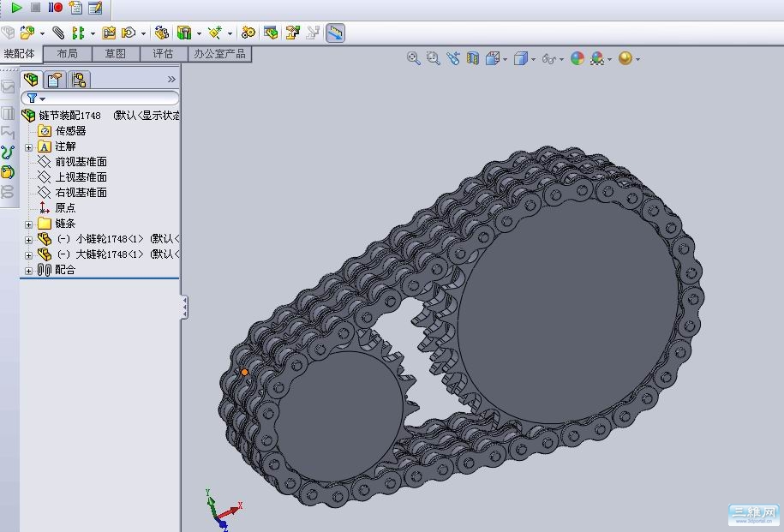Screen dimensions: 784x532
Task: Click the Section View icon
Action: tap(472, 58)
